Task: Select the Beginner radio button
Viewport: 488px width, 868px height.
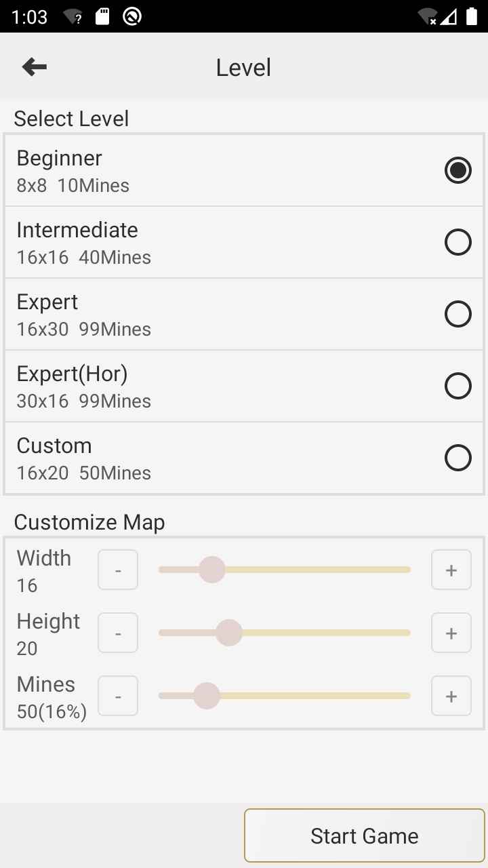Action: point(458,170)
